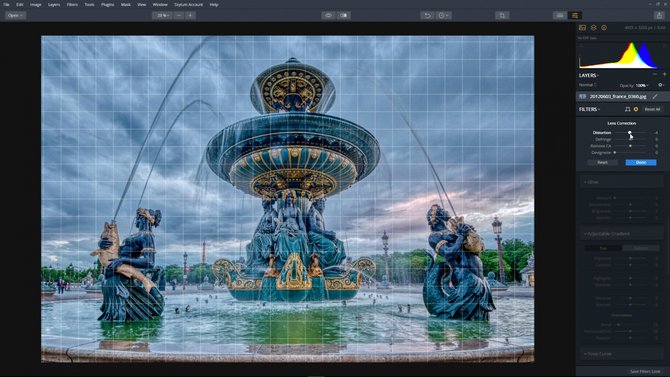Image resolution: width=670 pixels, height=377 pixels.
Task: Add a new layer with plus icon
Action: click(664, 74)
